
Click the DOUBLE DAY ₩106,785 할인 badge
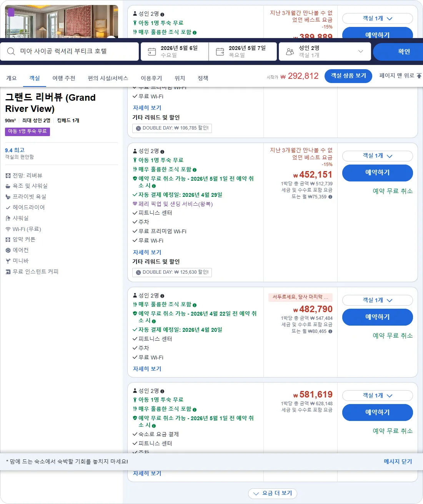coord(172,128)
